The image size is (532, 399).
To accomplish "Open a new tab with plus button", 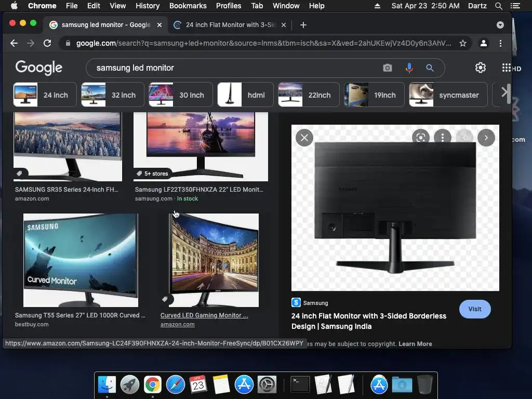I will [303, 25].
